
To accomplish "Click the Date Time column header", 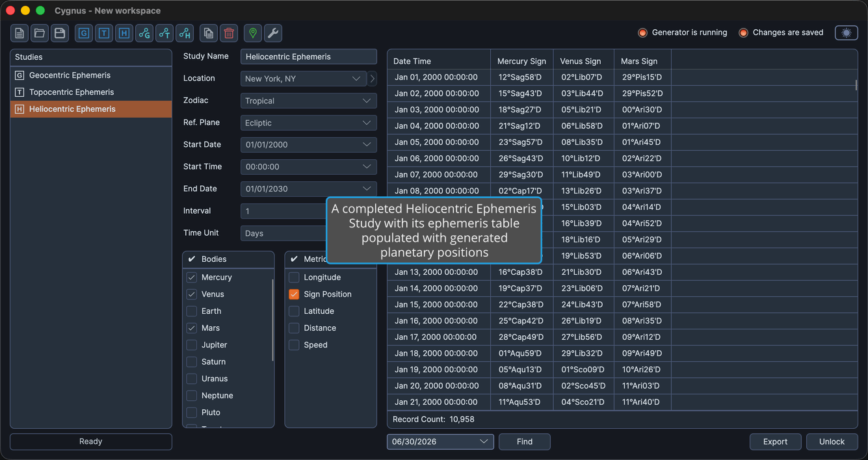I will 439,60.
